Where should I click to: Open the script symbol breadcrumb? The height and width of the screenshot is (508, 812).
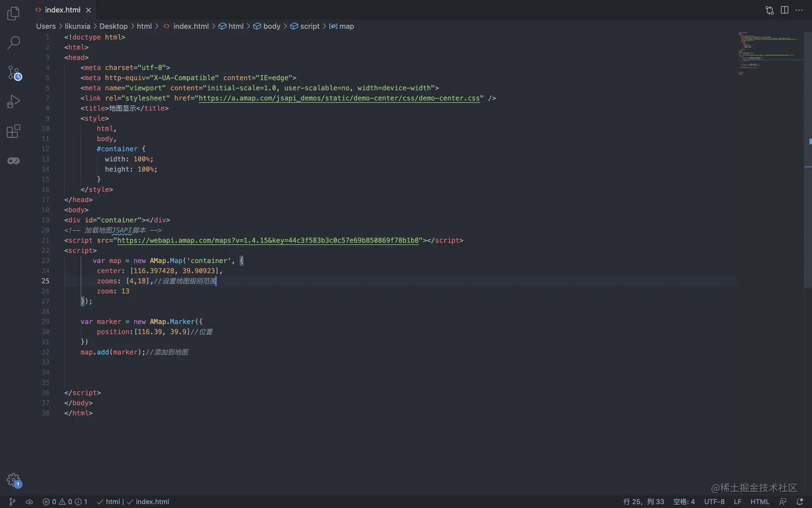[x=305, y=26]
